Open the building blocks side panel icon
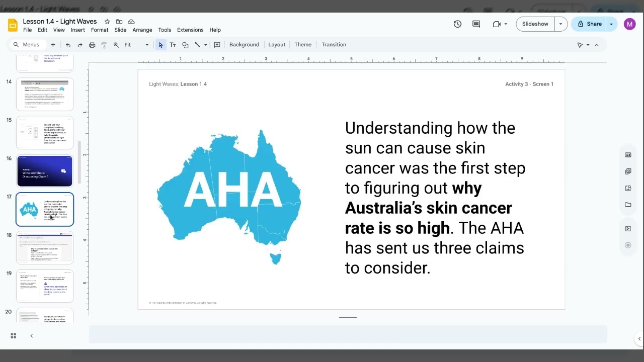The image size is (644, 362). [x=628, y=171]
